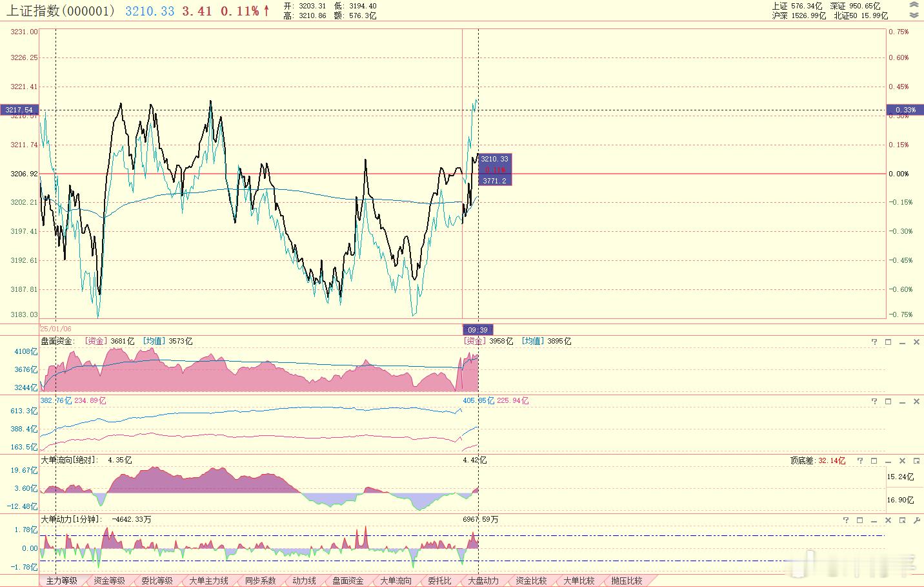Open help for the 382.76亿 indicator panel
This screenshot has width=924, height=587.
click(x=874, y=401)
